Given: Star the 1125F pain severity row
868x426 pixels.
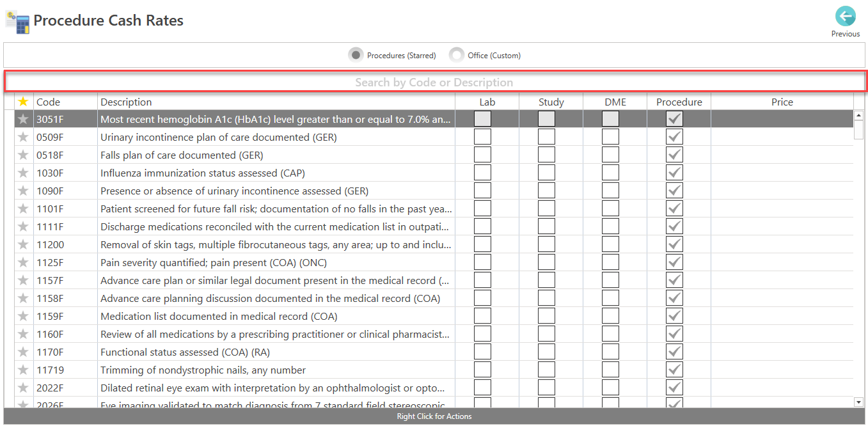Looking at the screenshot, I should click(x=24, y=262).
